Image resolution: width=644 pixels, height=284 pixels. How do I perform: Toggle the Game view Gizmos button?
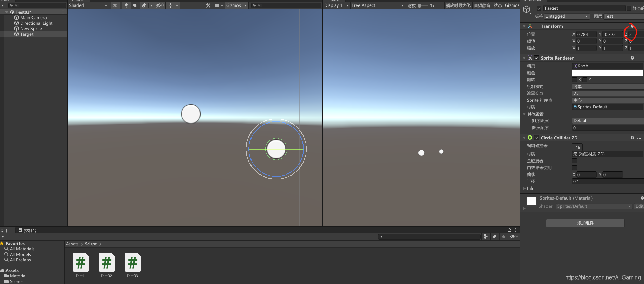(512, 5)
